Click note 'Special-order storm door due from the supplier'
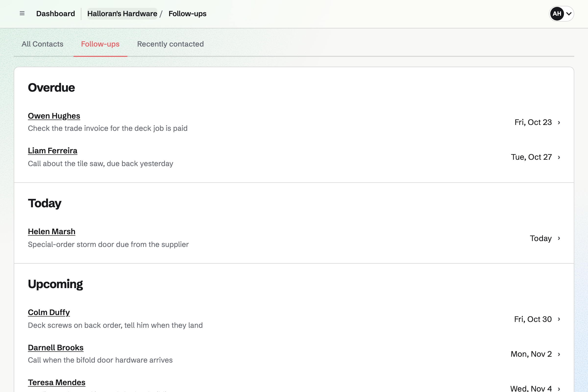 [108, 244]
